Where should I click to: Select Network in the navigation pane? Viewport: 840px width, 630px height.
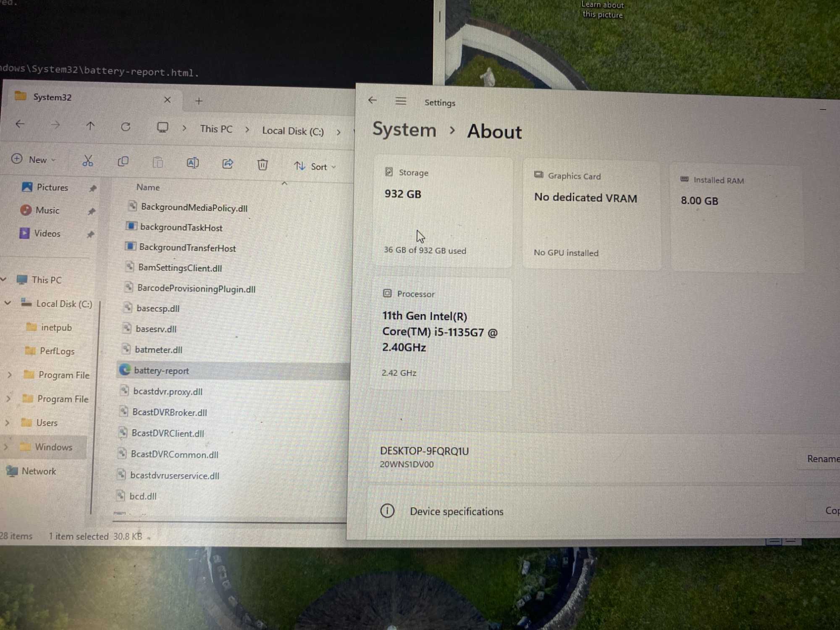(39, 471)
